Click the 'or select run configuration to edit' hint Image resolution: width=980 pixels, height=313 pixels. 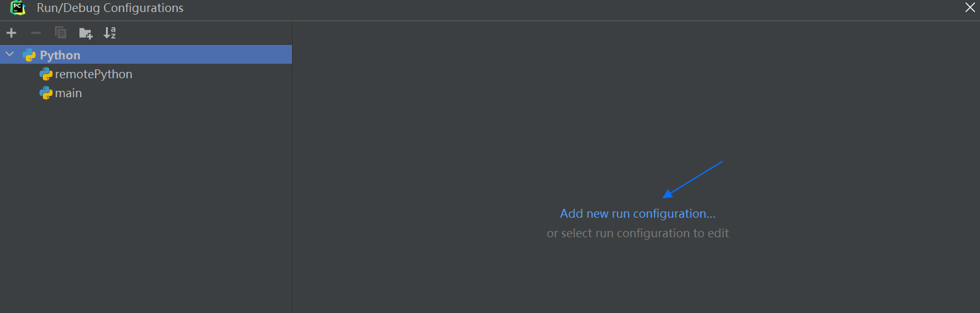(x=638, y=233)
